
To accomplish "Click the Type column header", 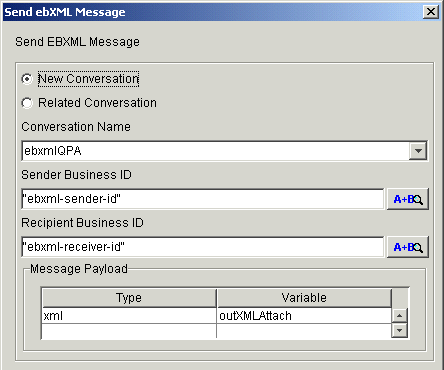I will (x=129, y=298).
